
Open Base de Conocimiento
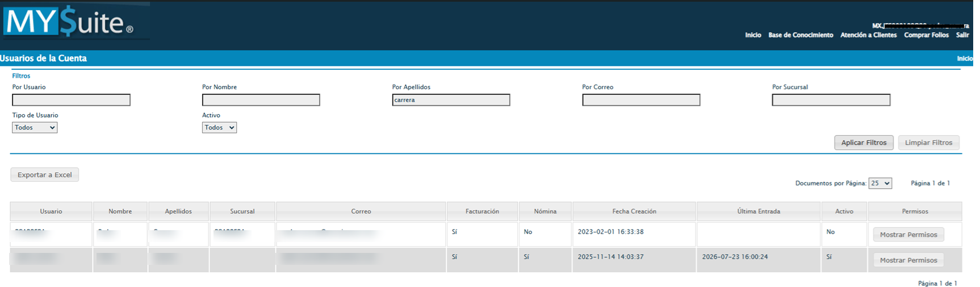click(801, 35)
